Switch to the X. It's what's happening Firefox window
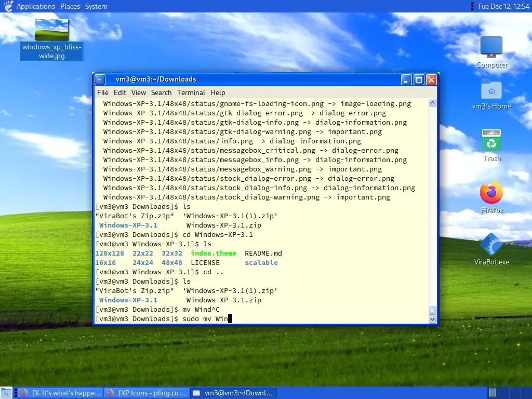 (61, 393)
